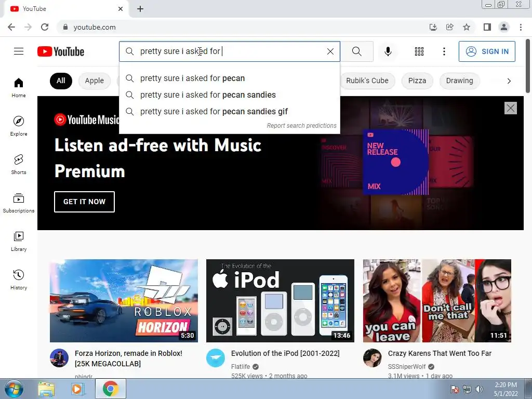Click 'Crazy Karens That Went Too Far' title
The width and height of the screenshot is (532, 399).
coord(440,353)
